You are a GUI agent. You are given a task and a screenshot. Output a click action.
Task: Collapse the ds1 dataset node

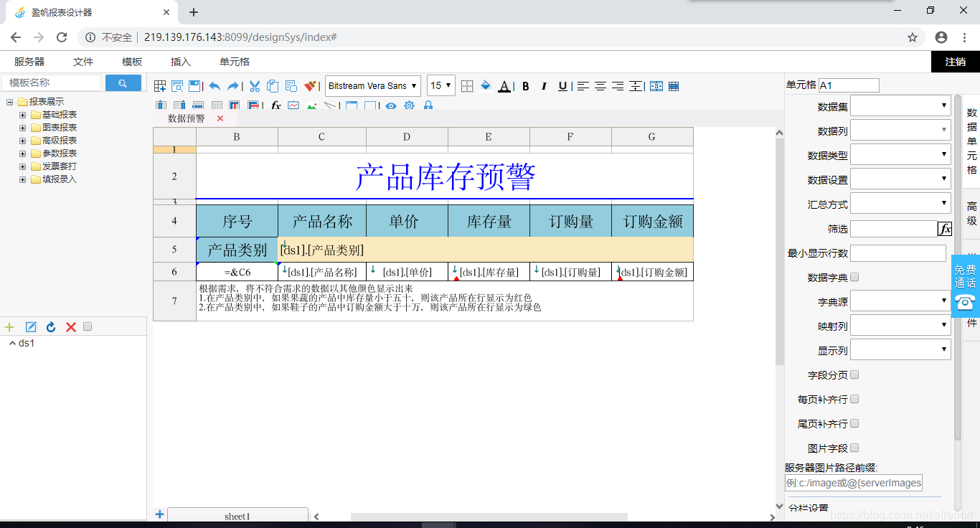click(x=13, y=343)
